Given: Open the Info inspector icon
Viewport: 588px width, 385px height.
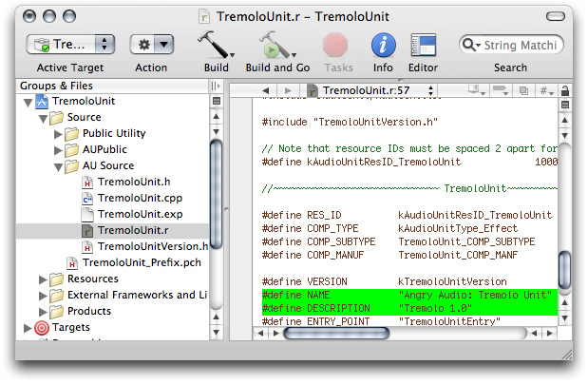Looking at the screenshot, I should point(383,46).
